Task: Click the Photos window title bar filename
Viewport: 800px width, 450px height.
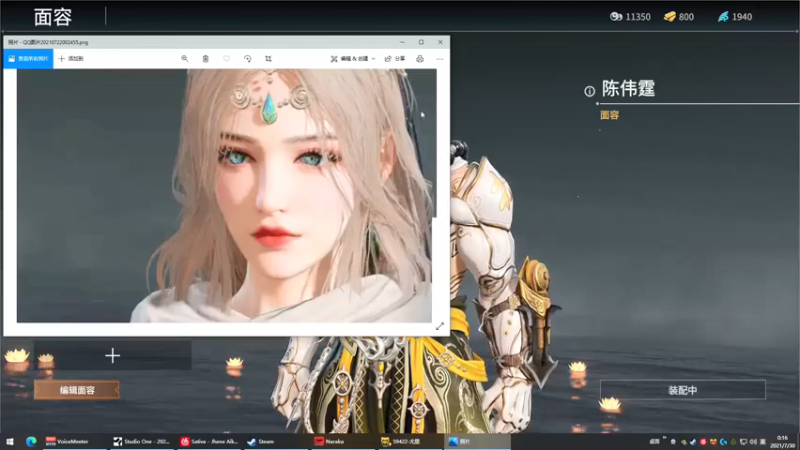Action: (x=48, y=42)
